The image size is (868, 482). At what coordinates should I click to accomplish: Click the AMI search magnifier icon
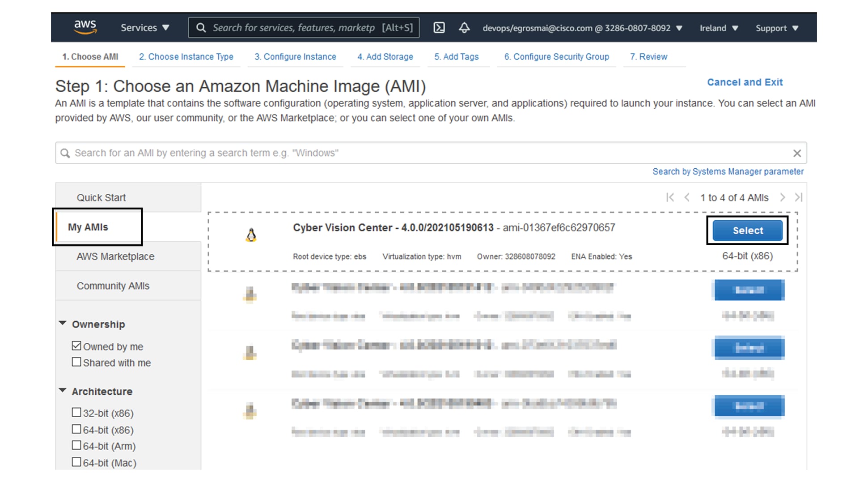coord(65,153)
